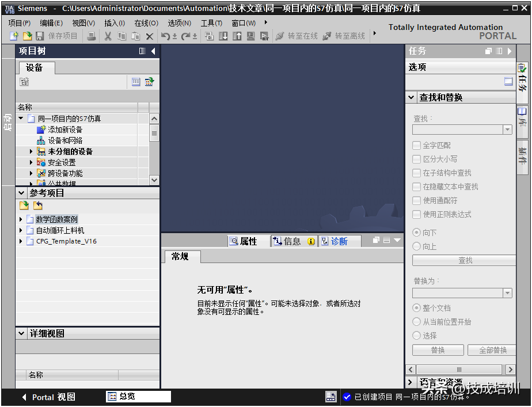This screenshot has width=532, height=407.
Task: Toggle the 使用正则表达式 checkbox
Action: pos(416,214)
